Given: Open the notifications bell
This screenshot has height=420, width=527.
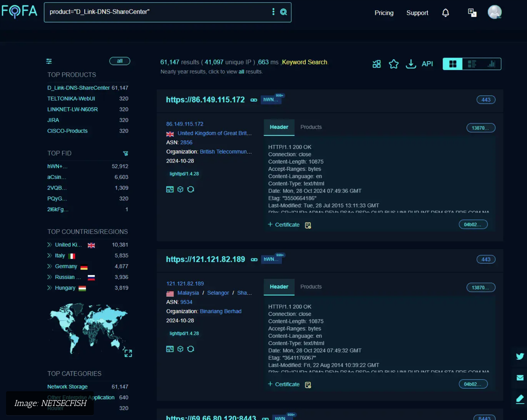Looking at the screenshot, I should click(x=445, y=13).
